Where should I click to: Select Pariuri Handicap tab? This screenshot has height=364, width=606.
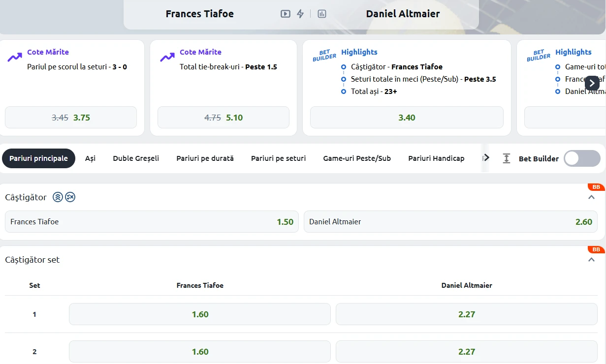click(436, 158)
